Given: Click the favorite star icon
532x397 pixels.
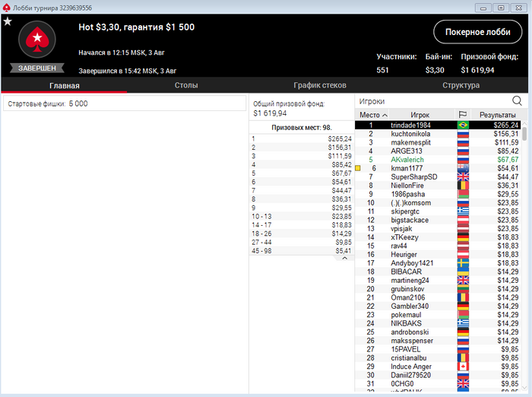Looking at the screenshot, I should tap(8, 21).
